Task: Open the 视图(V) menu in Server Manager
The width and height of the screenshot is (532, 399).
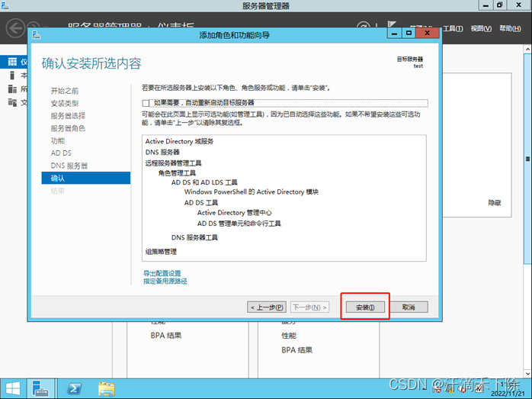Action: point(481,28)
